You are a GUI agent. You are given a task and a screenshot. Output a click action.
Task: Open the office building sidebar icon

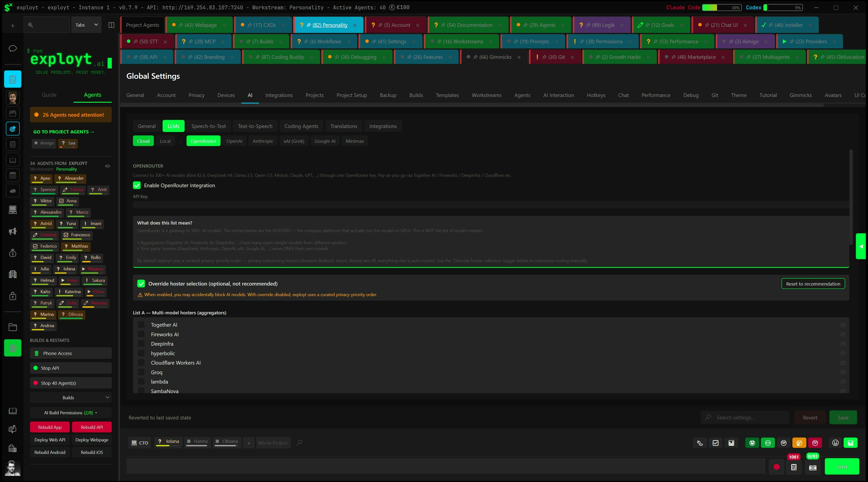tap(13, 274)
